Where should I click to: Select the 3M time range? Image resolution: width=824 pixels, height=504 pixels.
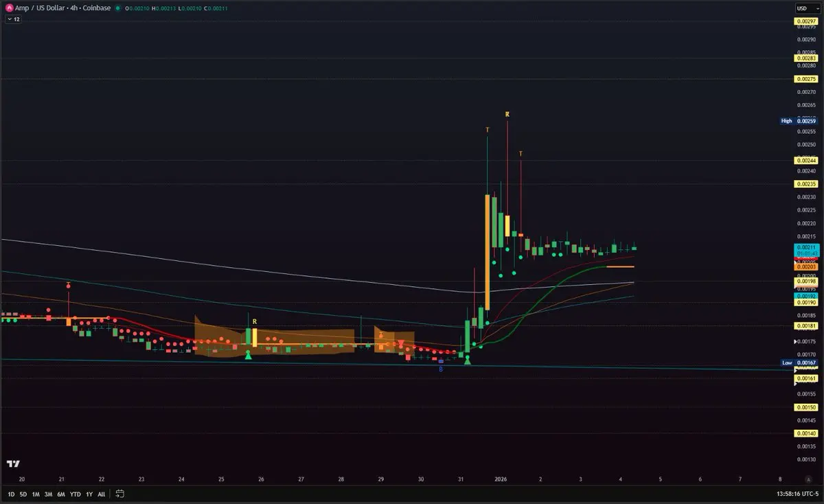point(48,494)
